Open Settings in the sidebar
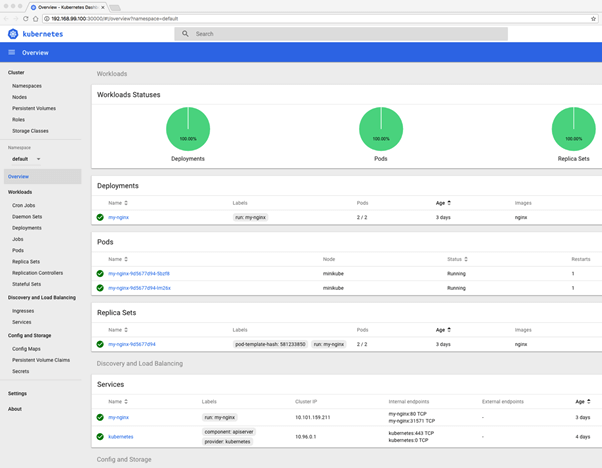This screenshot has width=602, height=468. coord(17,394)
